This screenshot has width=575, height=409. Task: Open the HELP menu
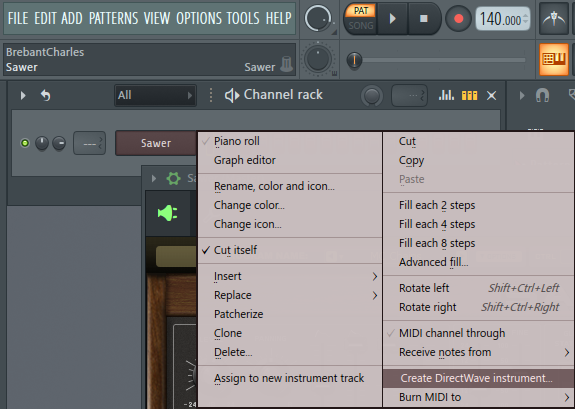[278, 18]
